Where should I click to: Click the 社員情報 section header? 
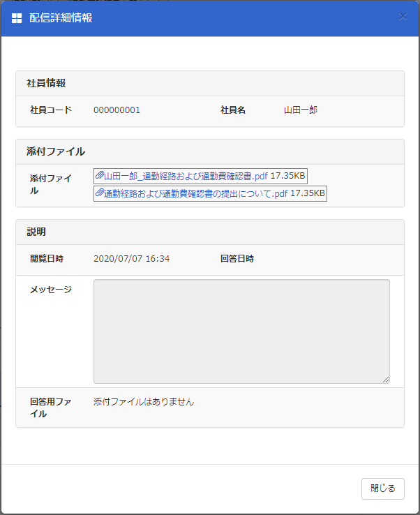46,83
